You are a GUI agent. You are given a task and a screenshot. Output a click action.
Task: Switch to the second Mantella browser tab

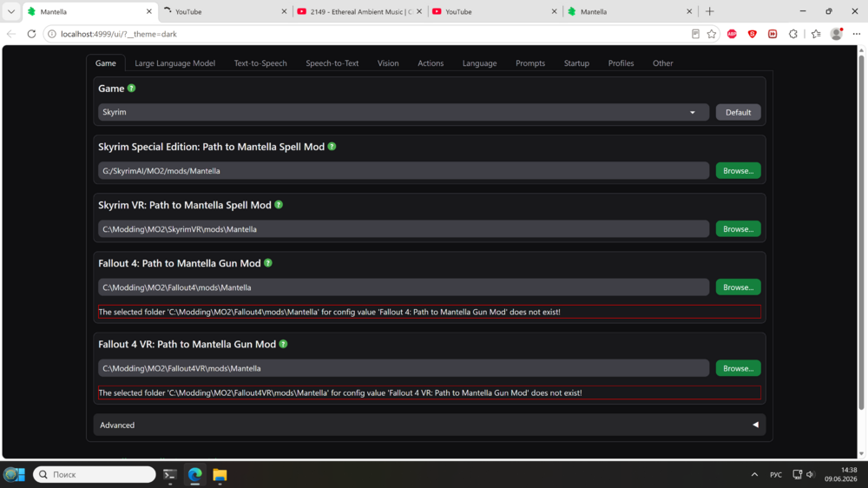pos(630,11)
